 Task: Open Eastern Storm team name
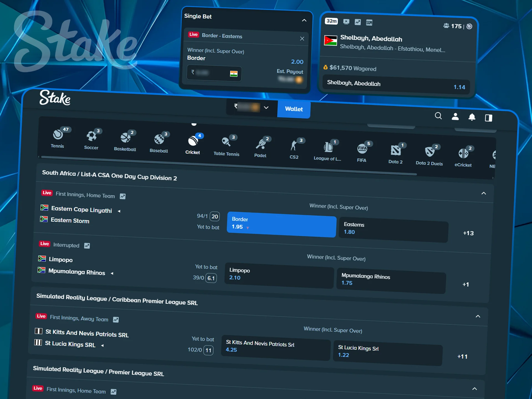pyautogui.click(x=70, y=221)
